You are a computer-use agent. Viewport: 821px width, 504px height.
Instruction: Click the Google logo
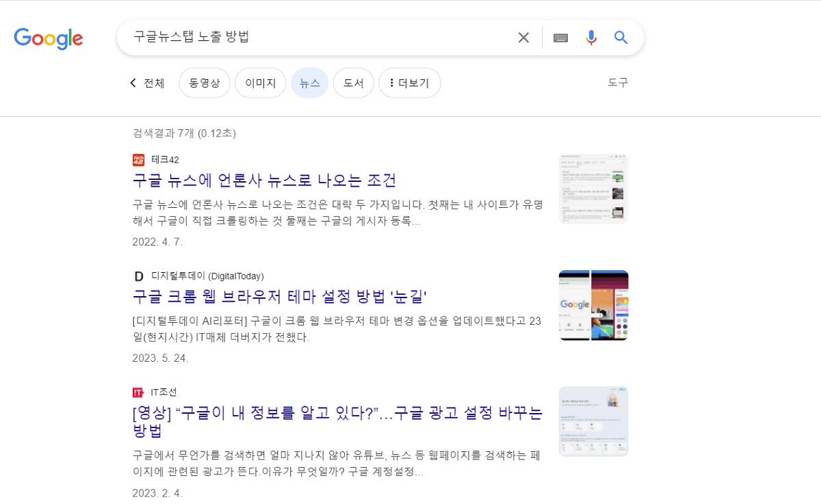click(49, 38)
